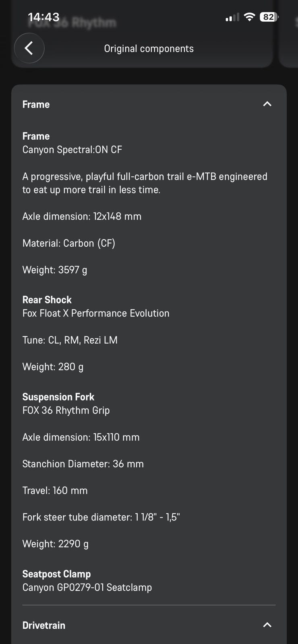The width and height of the screenshot is (298, 644).
Task: Tap the battery level indicator
Action: pyautogui.click(x=269, y=17)
